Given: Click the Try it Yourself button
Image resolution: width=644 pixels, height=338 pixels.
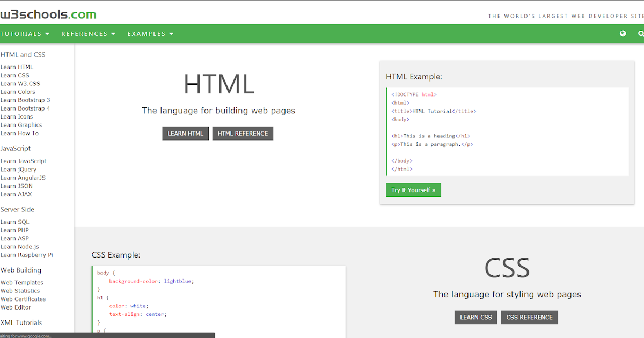Looking at the screenshot, I should point(413,190).
